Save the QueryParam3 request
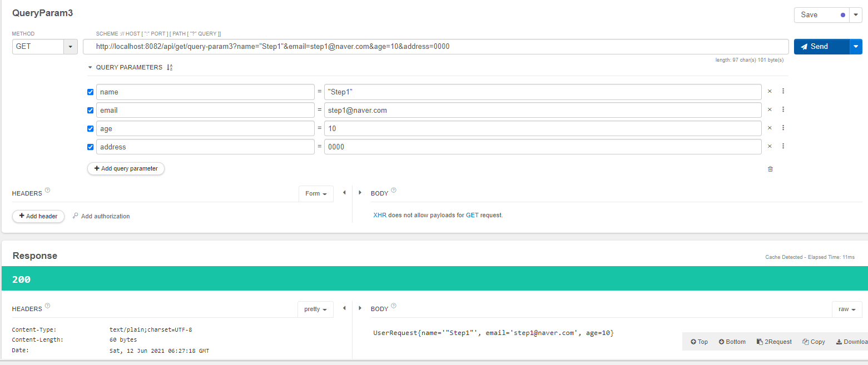 pos(822,15)
